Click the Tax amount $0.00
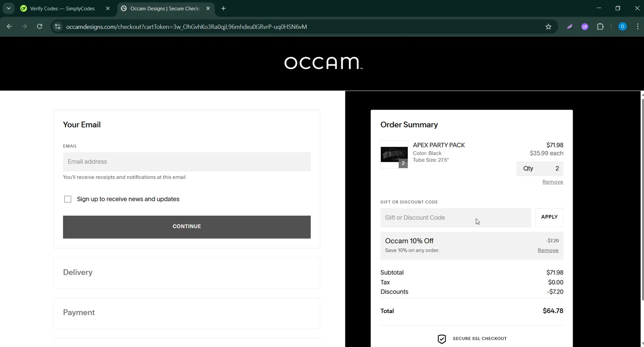The width and height of the screenshot is (644, 347). coord(556,282)
